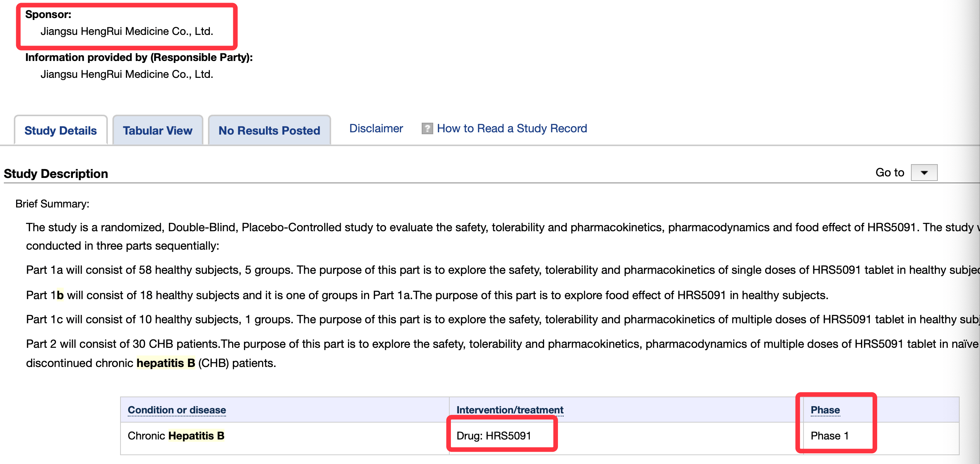This screenshot has width=980, height=464.
Task: Click the Intervention/treatment column header
Action: click(510, 410)
